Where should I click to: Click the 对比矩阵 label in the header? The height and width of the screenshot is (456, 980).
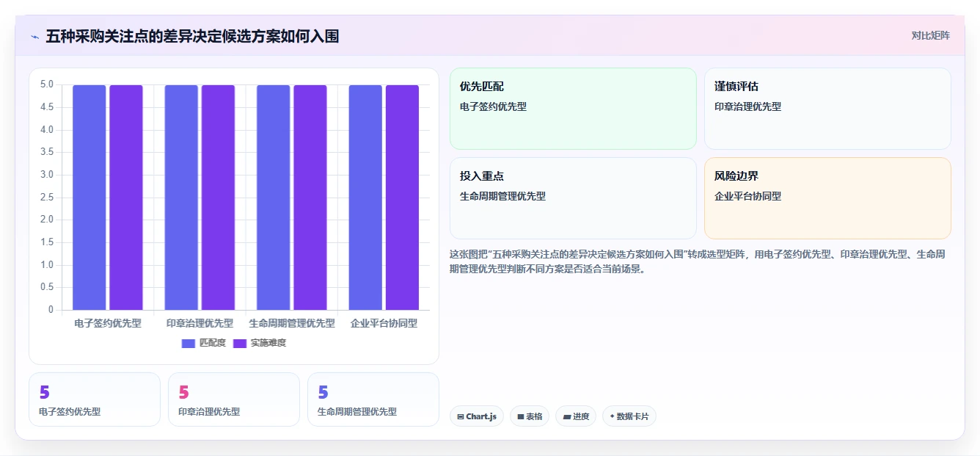click(x=930, y=35)
